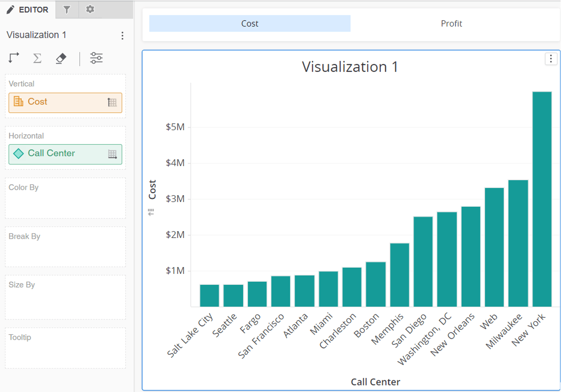Click the Tooltip drop zone
The image size is (561, 392).
65,348
